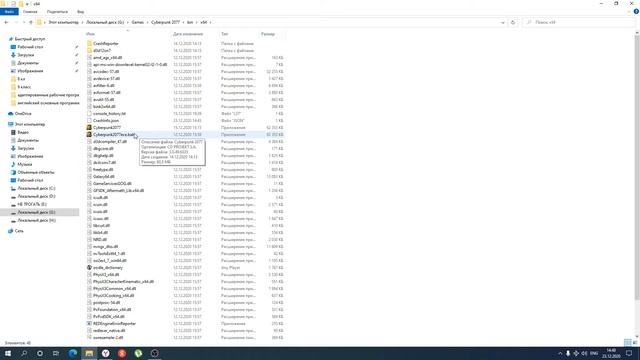
Task: Show hidden tray icons chevron
Action: click(x=560, y=353)
